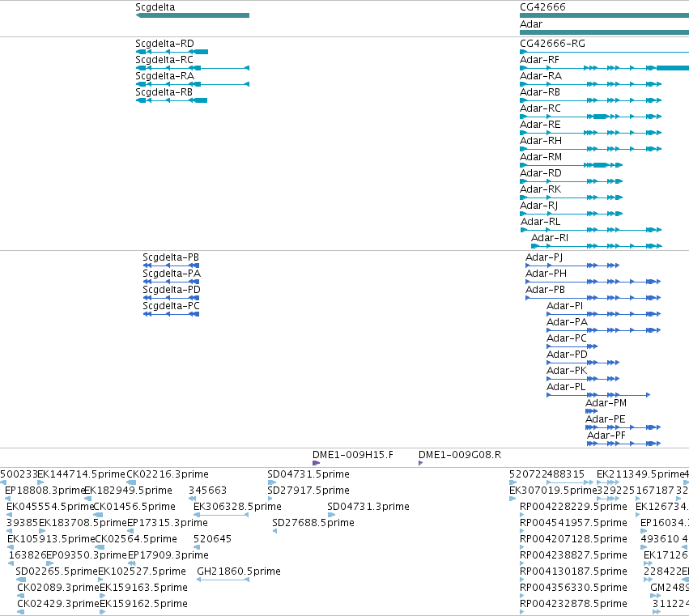Select Adar-PE protein label
The image size is (689, 616).
click(606, 419)
